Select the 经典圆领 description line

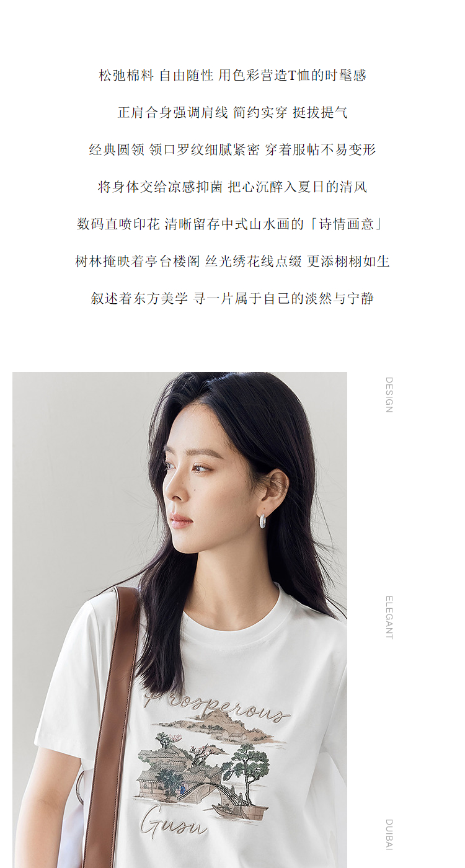[232, 150]
